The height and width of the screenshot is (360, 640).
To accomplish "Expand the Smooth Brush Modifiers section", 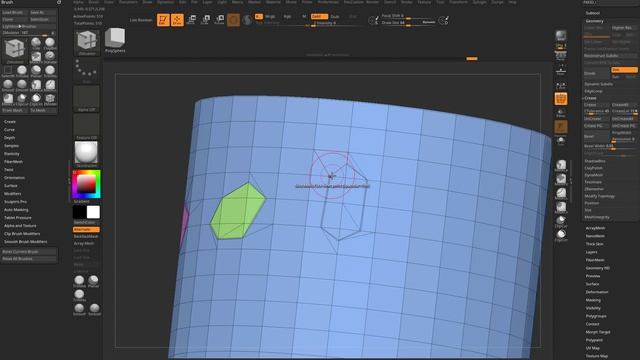I will [x=25, y=242].
